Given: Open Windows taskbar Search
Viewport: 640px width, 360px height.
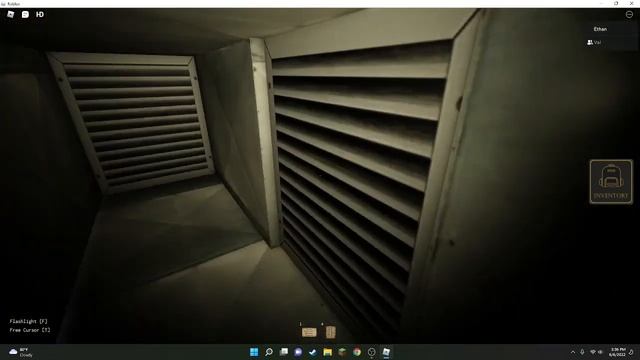Looking at the screenshot, I should point(269,352).
